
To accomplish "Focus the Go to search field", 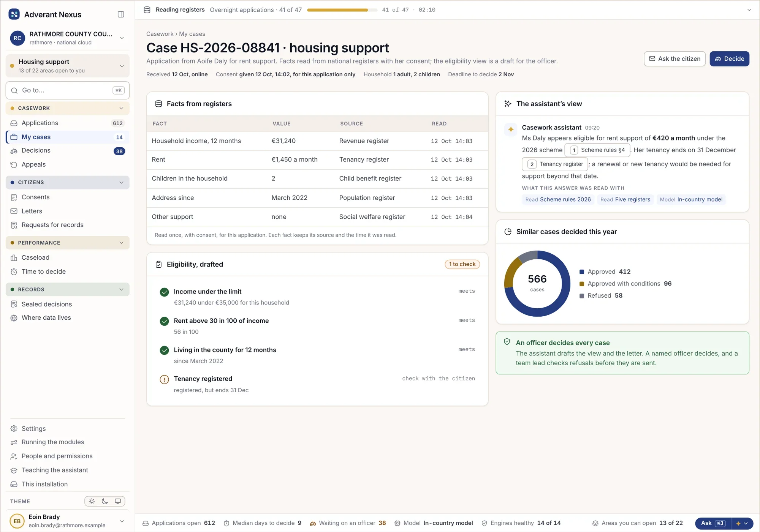I will (x=68, y=90).
